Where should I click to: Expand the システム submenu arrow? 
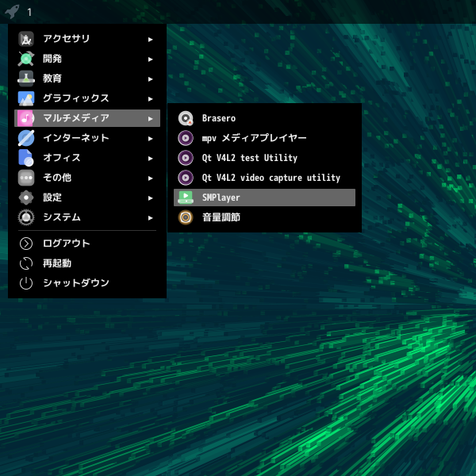[x=151, y=217]
